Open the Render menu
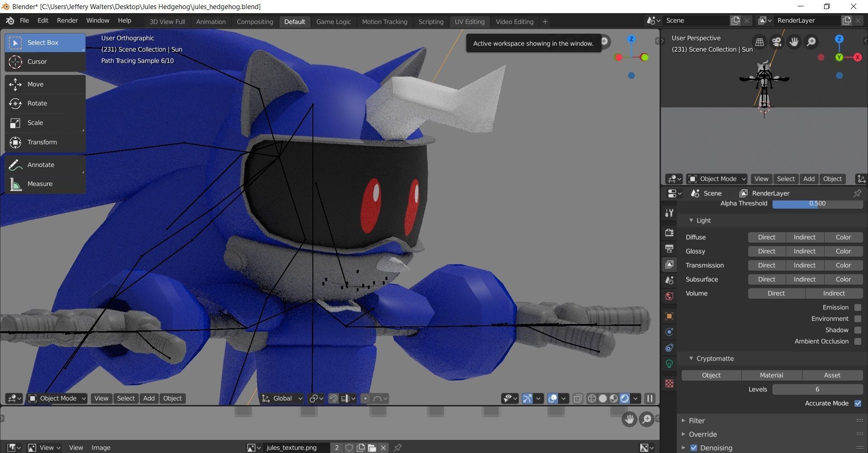Viewport: 868px width, 453px height. coord(67,20)
